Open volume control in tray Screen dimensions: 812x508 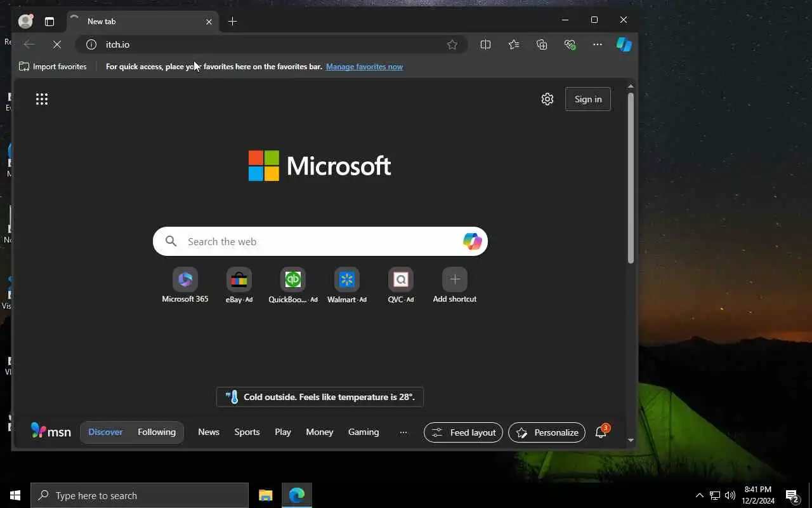point(730,495)
